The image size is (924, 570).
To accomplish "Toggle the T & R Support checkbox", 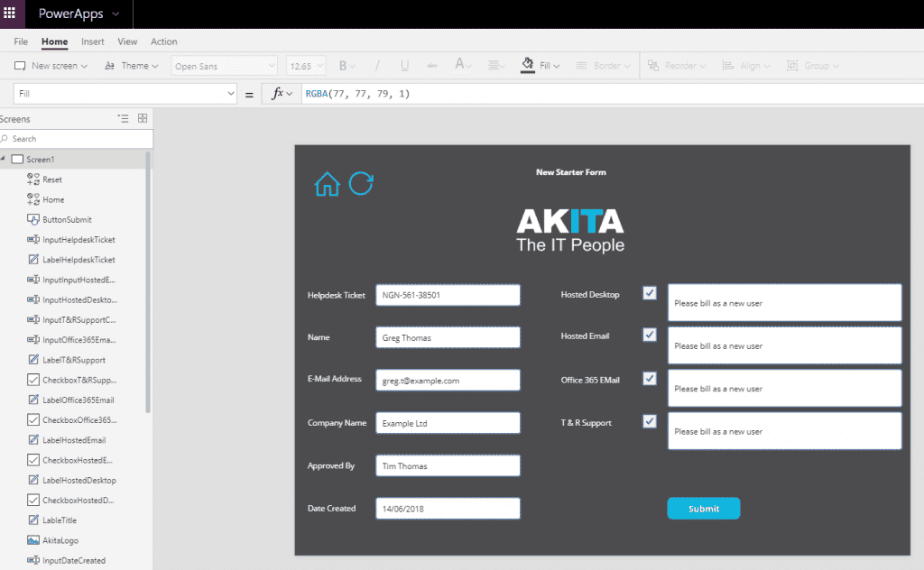I will pos(650,421).
